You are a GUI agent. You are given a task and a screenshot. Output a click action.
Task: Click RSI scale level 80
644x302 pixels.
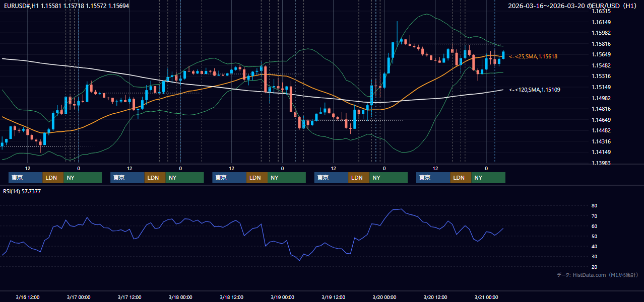click(x=595, y=206)
